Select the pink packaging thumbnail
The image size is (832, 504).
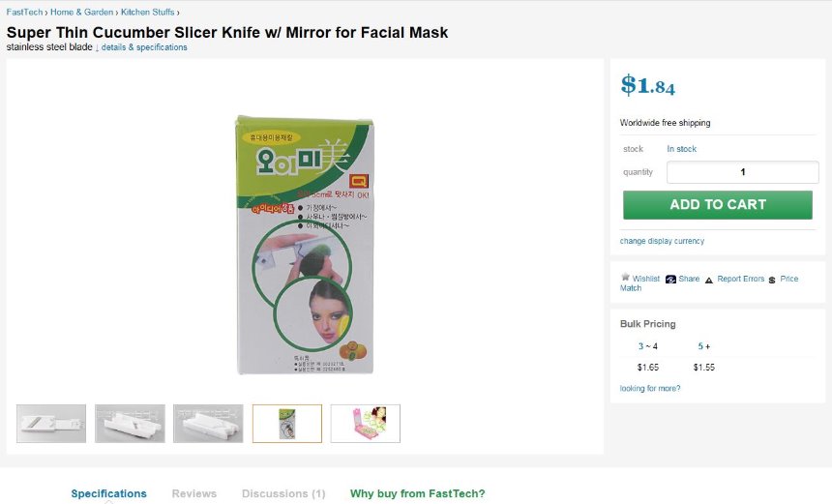[x=365, y=424]
